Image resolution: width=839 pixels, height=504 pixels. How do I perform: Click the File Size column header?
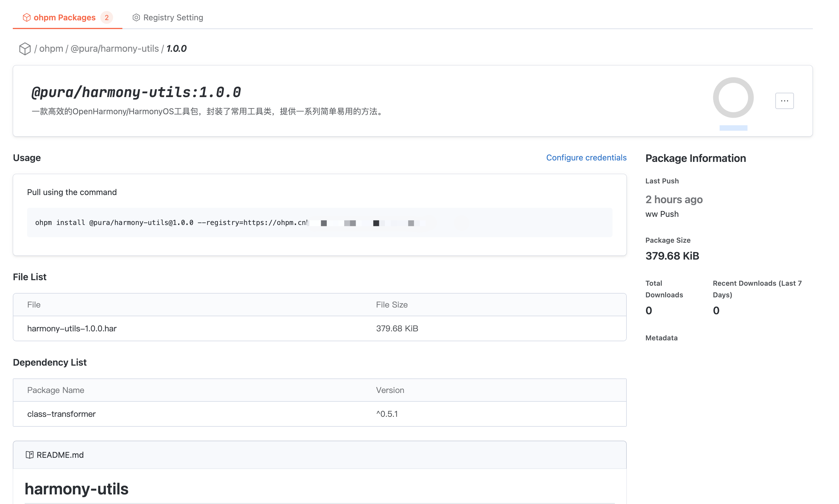[391, 305]
